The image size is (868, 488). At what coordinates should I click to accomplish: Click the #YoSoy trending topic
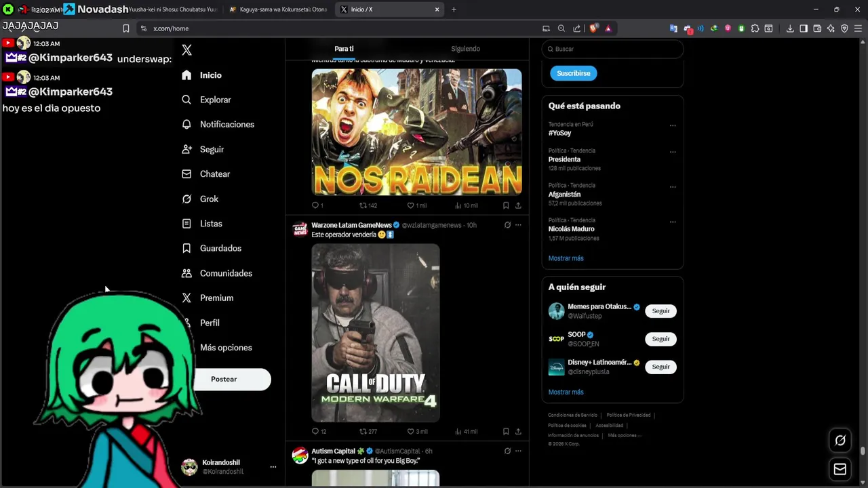[560, 134]
